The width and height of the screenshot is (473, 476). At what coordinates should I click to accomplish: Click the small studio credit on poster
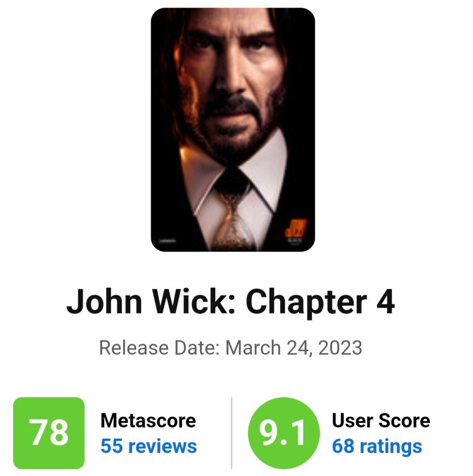pos(168,241)
